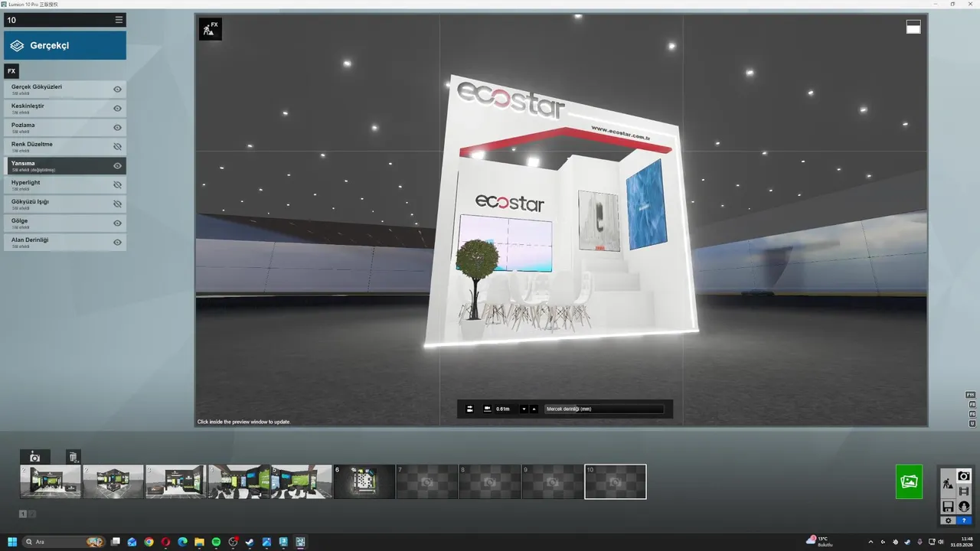
Task: Select empty photo slot 7
Action: 427,481
